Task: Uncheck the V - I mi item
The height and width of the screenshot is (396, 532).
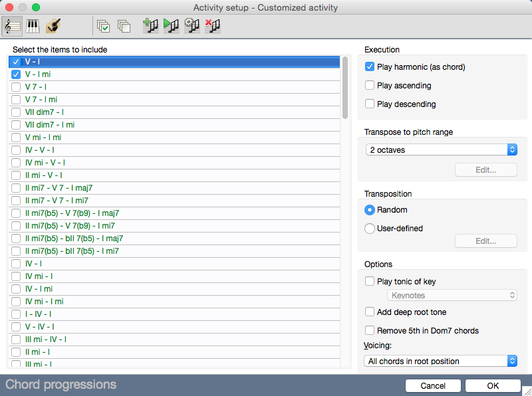Action: pos(15,74)
